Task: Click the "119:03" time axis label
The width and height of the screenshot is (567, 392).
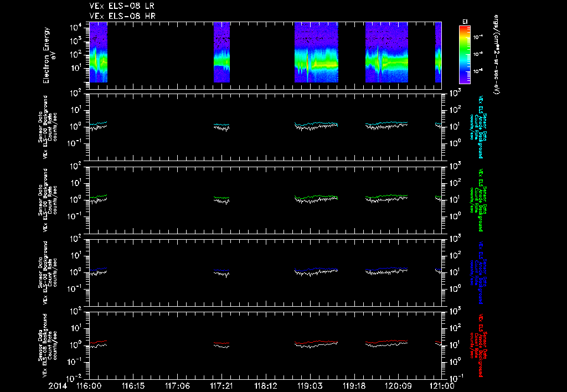Action: (310, 386)
